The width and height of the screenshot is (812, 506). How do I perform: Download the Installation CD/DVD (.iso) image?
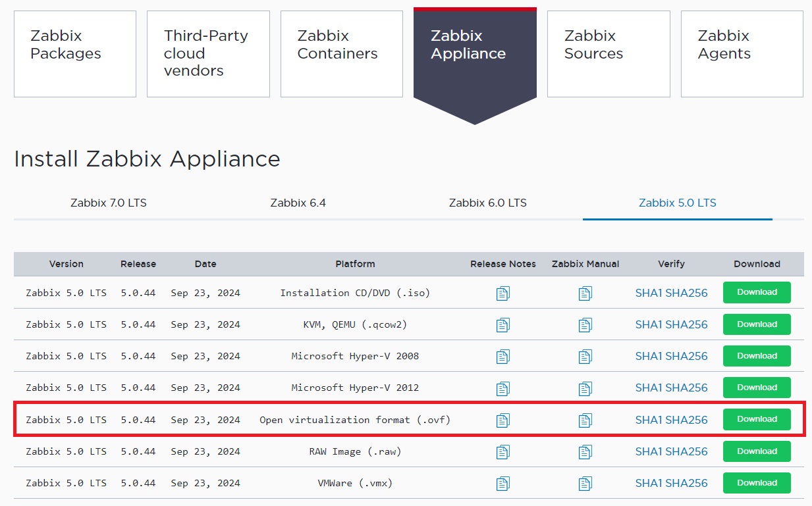(757, 293)
